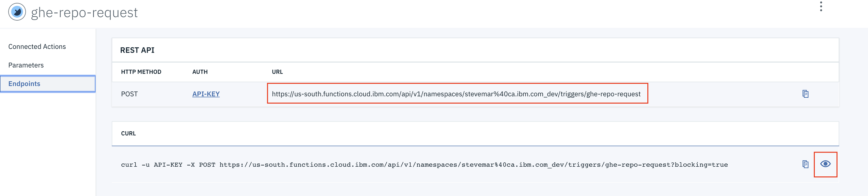The image size is (868, 196).
Task: Switch to the Parameters section
Action: 26,65
